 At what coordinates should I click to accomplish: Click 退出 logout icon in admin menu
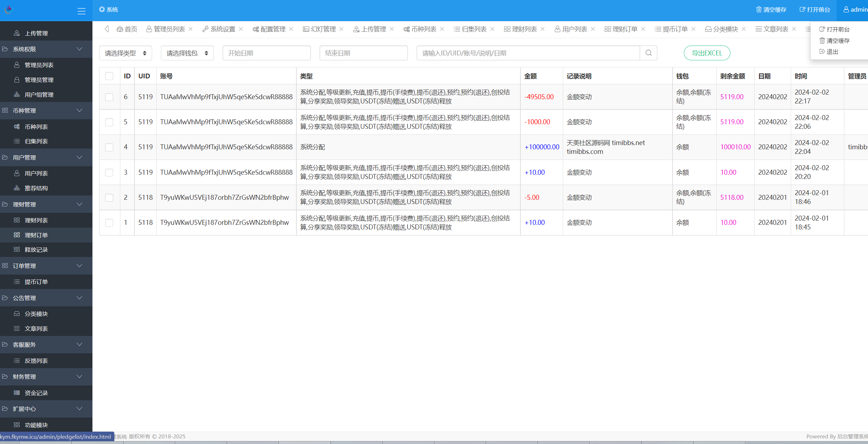click(x=822, y=52)
